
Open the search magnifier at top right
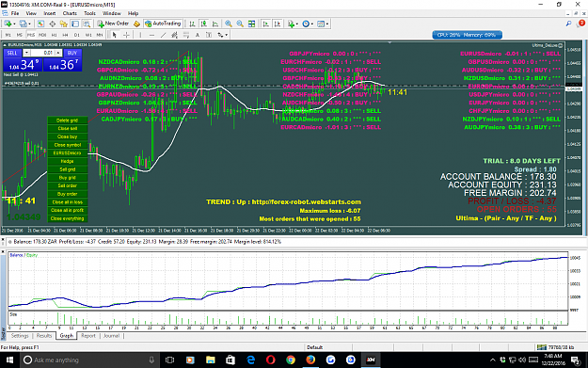pyautogui.click(x=568, y=24)
